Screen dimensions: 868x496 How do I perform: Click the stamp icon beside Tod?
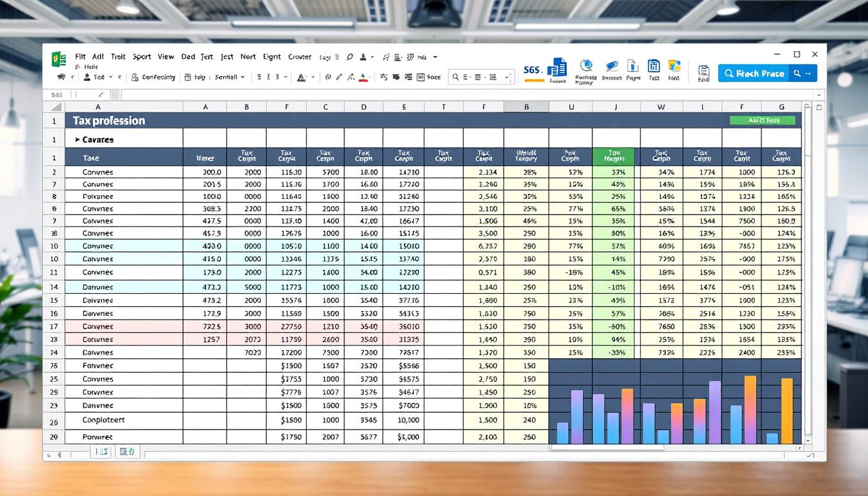(x=87, y=77)
